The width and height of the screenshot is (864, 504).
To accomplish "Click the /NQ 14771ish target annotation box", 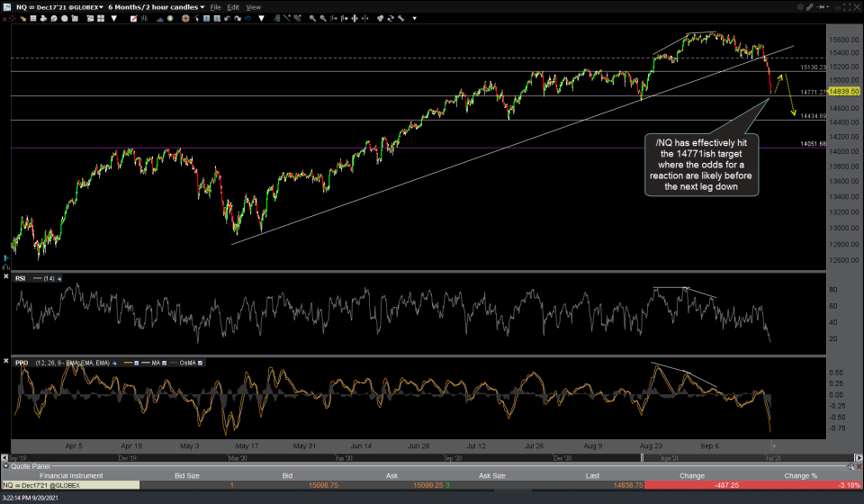I will (x=701, y=165).
